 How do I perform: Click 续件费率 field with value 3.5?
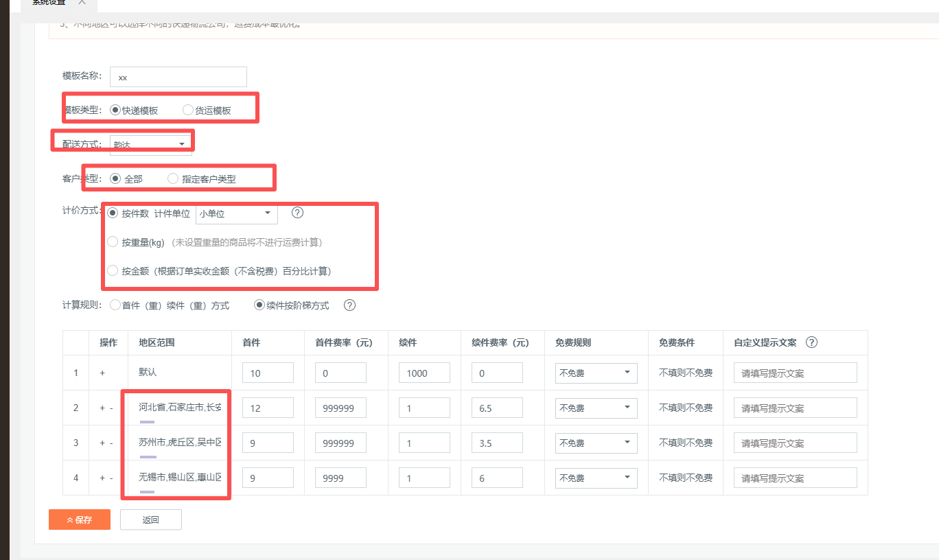click(x=497, y=443)
